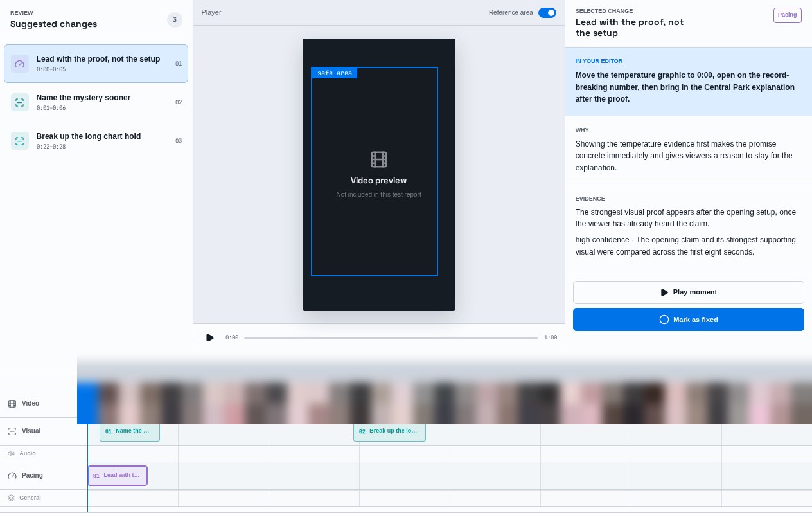Click the Pacing category badge
The height and width of the screenshot is (513, 812).
tap(788, 15)
